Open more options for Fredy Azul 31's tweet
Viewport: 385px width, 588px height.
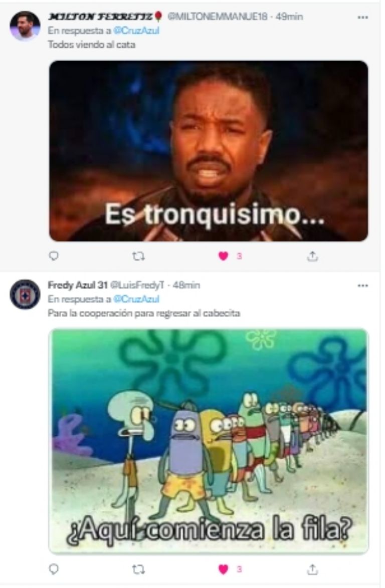[x=362, y=286]
